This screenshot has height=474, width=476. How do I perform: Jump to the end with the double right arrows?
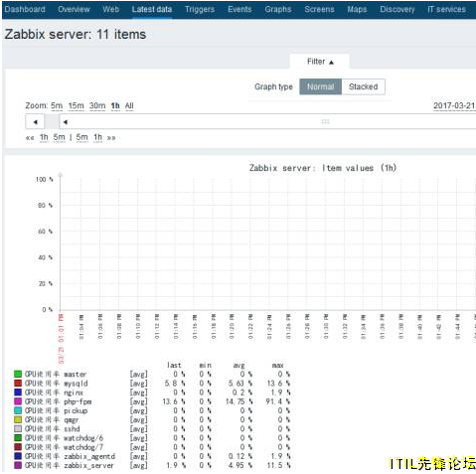(x=111, y=138)
